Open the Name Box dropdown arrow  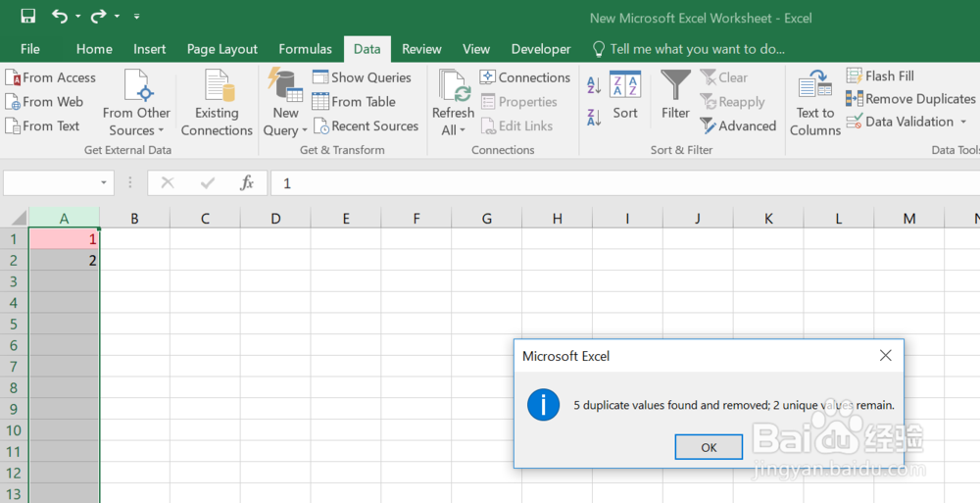pos(104,182)
